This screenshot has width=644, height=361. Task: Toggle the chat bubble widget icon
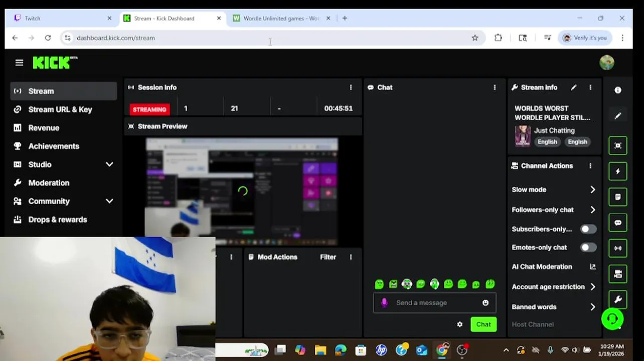pos(618,223)
